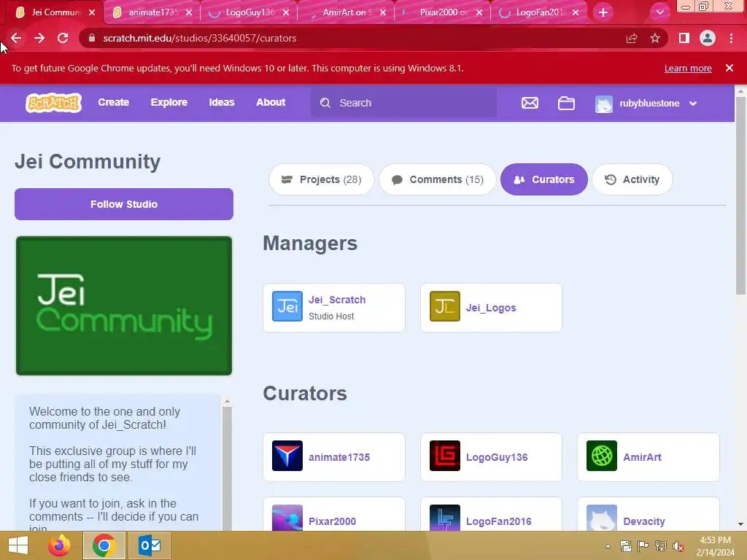Open Firefox from the taskbar

point(59,545)
